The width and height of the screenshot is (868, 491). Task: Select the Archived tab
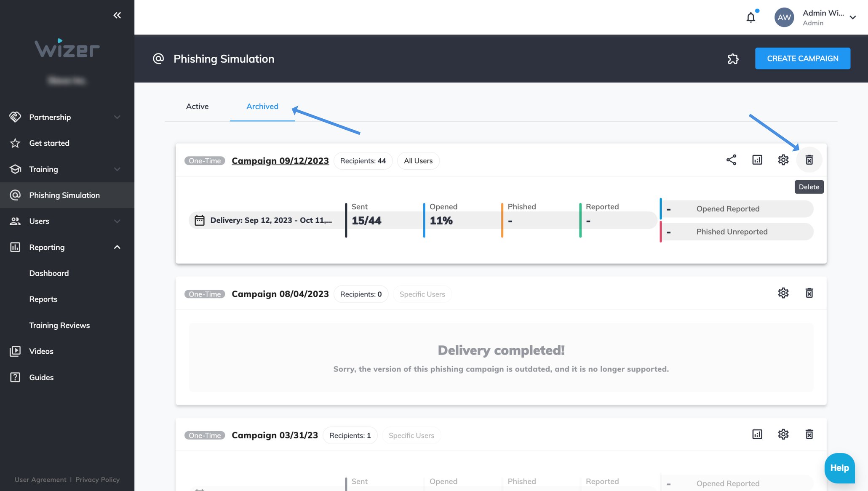[262, 106]
